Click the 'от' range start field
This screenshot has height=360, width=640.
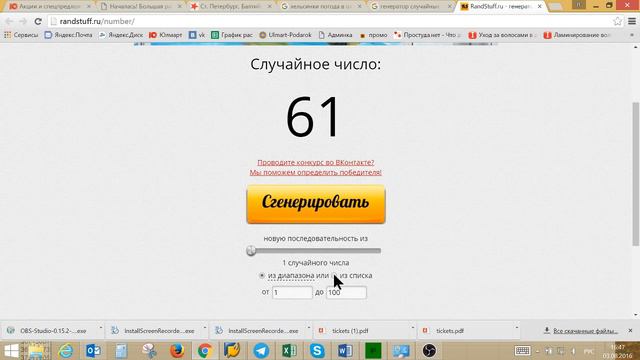coord(292,292)
